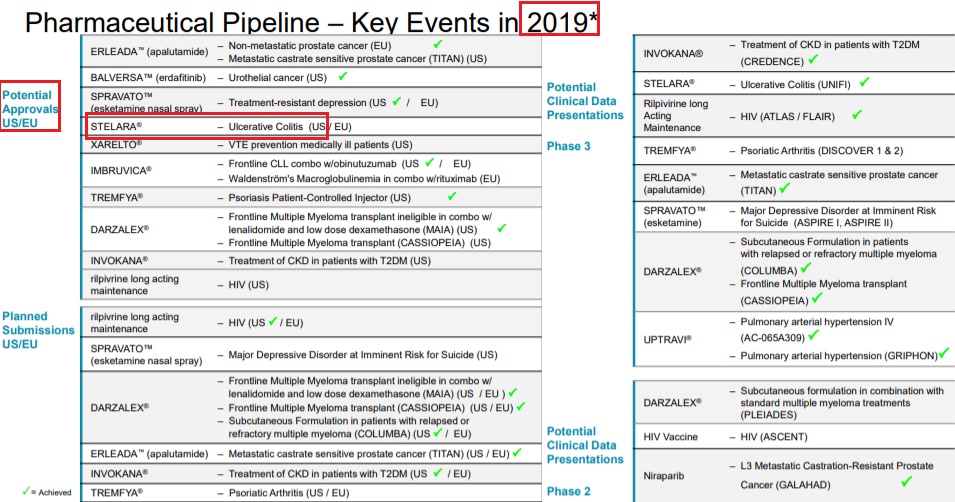Select 'Pulmonary arterial hypertension (GRIPHON)' line
This screenshot has height=502, width=955.
[x=839, y=356]
